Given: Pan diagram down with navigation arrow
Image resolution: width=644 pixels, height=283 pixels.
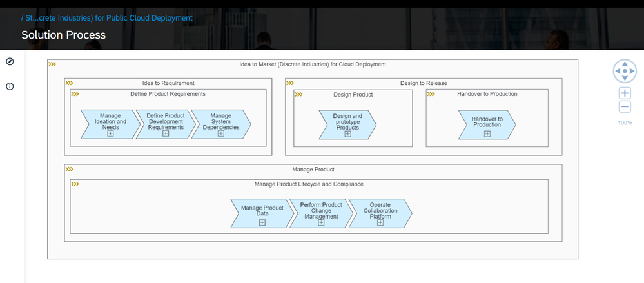Looking at the screenshot, I should pos(625,79).
